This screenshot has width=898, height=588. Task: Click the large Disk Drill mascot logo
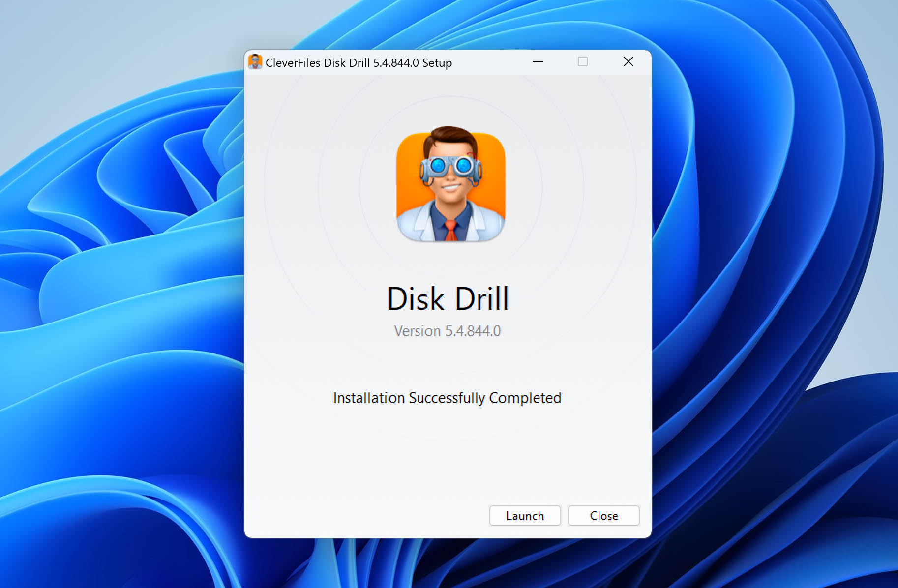coord(450,184)
